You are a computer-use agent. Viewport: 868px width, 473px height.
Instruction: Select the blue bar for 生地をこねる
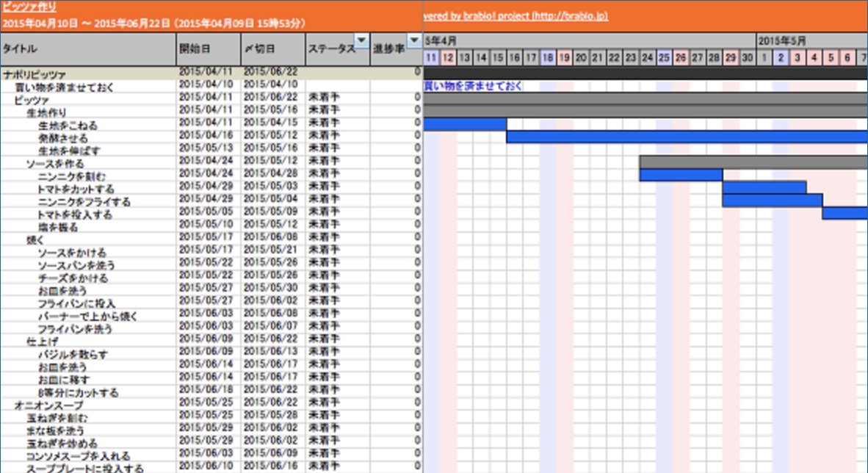tap(465, 124)
